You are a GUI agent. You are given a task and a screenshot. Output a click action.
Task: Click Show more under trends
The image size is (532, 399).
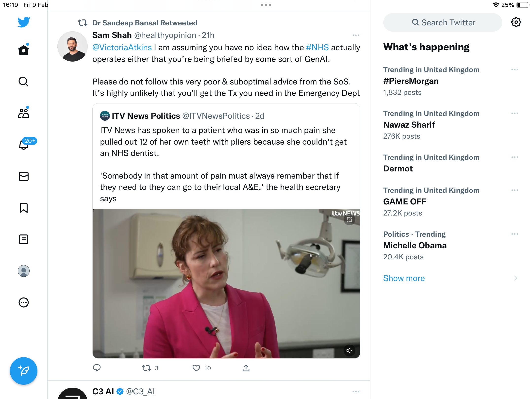[x=404, y=278]
